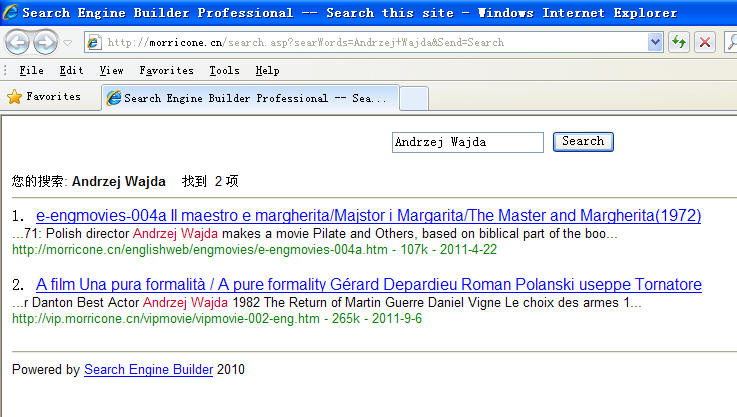This screenshot has height=417, width=737.
Task: Click the Search button
Action: click(583, 142)
